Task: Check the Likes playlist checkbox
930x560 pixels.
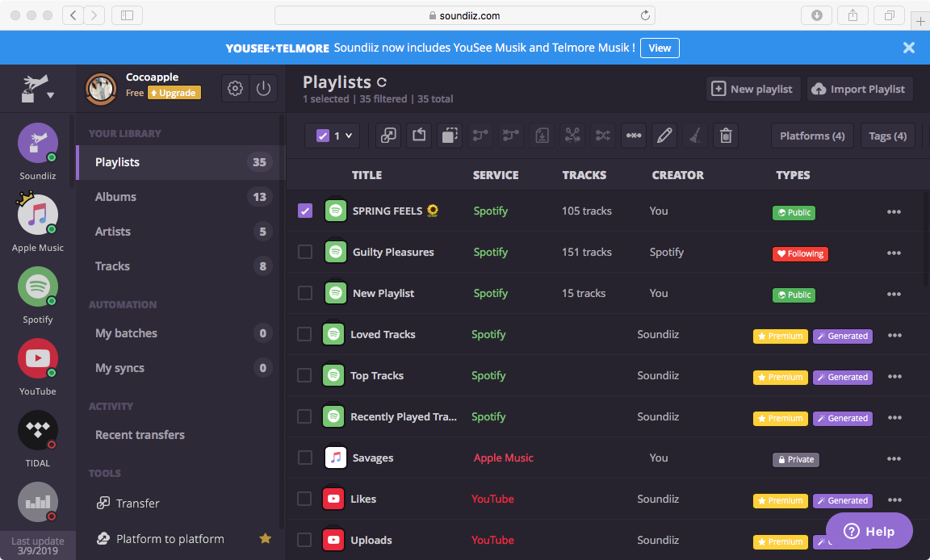Action: tap(304, 499)
